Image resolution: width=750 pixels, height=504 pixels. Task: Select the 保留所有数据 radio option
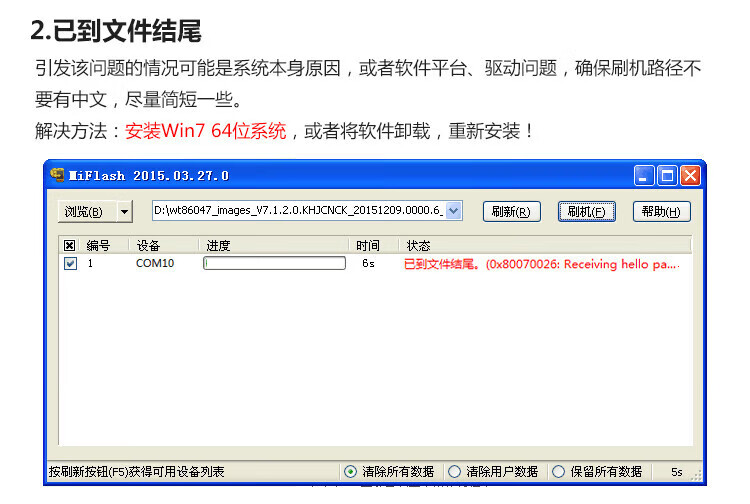(559, 471)
